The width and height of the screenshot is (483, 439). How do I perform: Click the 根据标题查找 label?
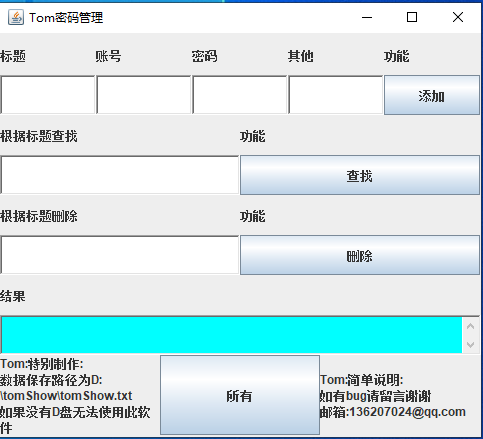coord(39,136)
